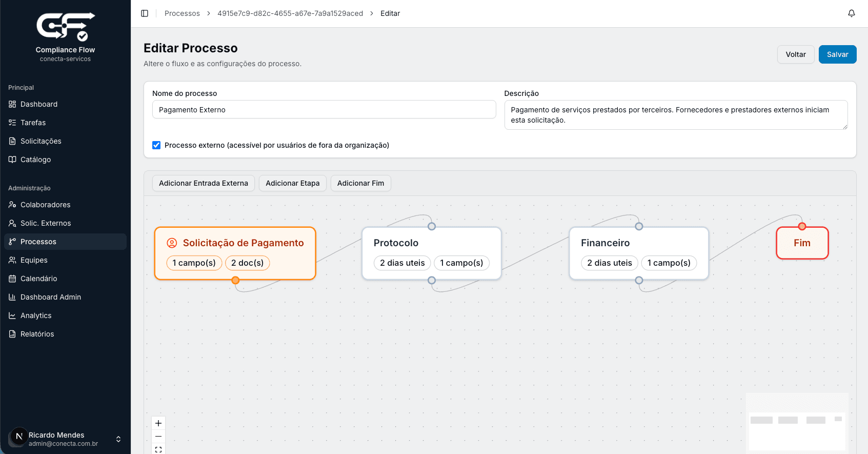Click Processos breadcrumb link
The width and height of the screenshot is (868, 454).
click(x=182, y=13)
